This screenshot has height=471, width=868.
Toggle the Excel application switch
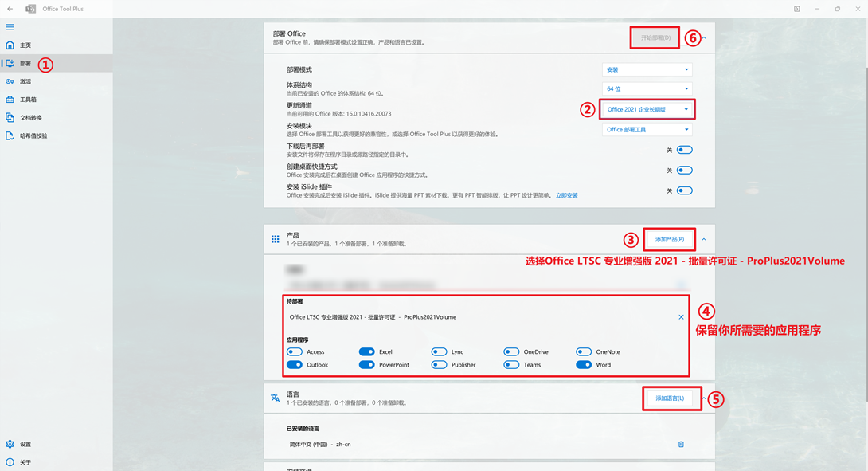pos(366,352)
